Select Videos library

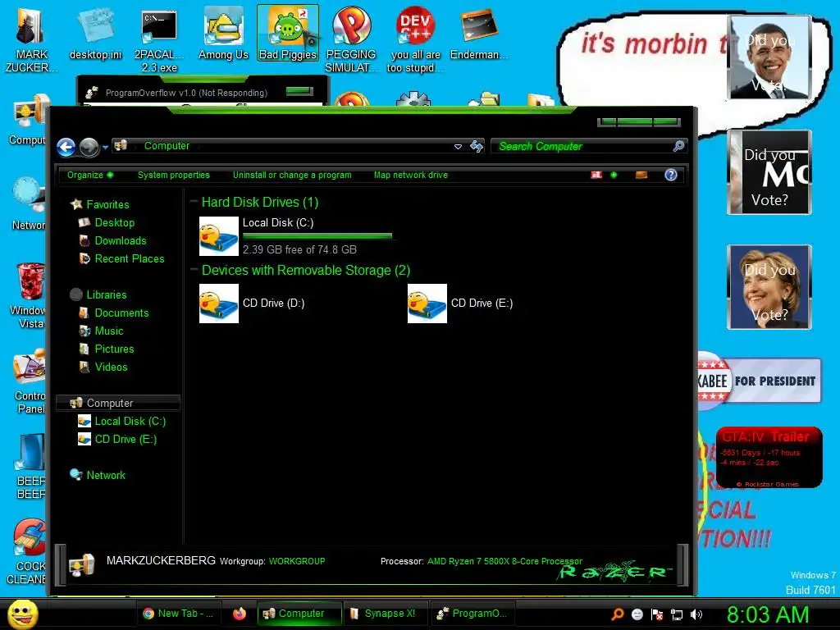click(x=103, y=367)
